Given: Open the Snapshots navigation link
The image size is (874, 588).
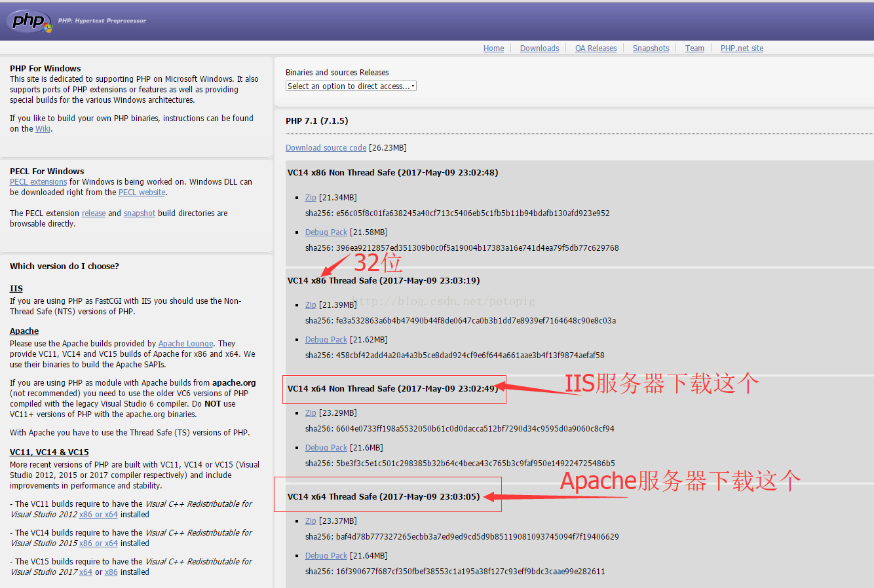Looking at the screenshot, I should click(x=651, y=48).
